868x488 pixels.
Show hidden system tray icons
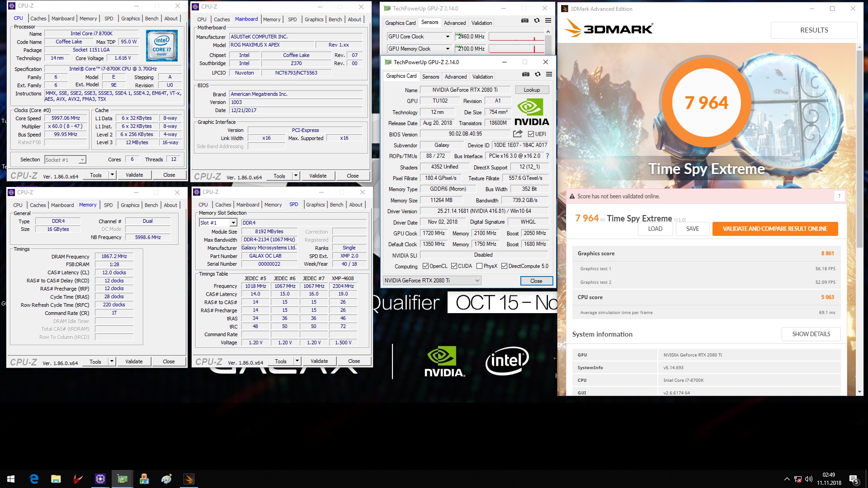pos(787,479)
